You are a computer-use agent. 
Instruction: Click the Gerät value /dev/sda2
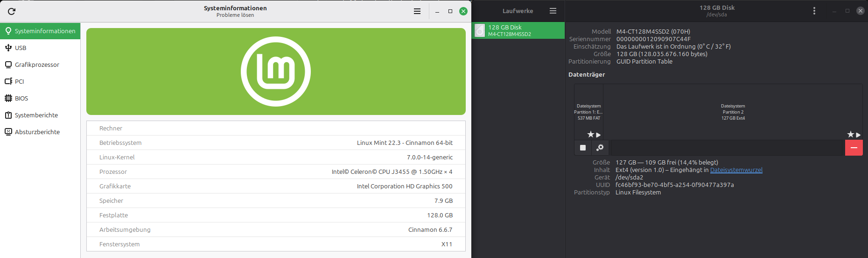[629, 177]
